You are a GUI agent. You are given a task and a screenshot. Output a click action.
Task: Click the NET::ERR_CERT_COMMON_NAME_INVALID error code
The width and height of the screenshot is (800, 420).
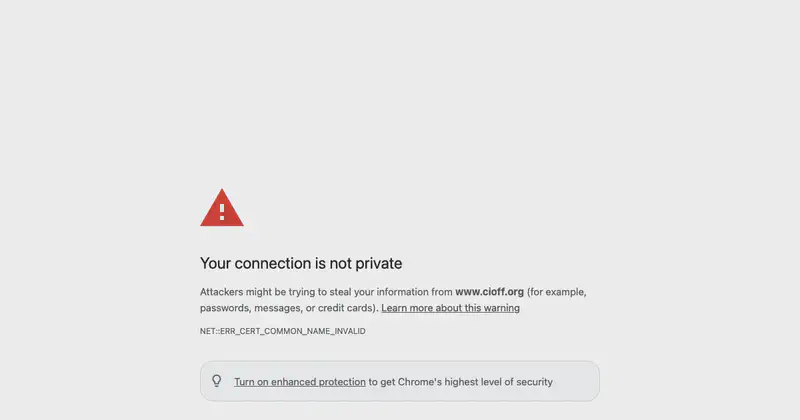pyautogui.click(x=283, y=331)
